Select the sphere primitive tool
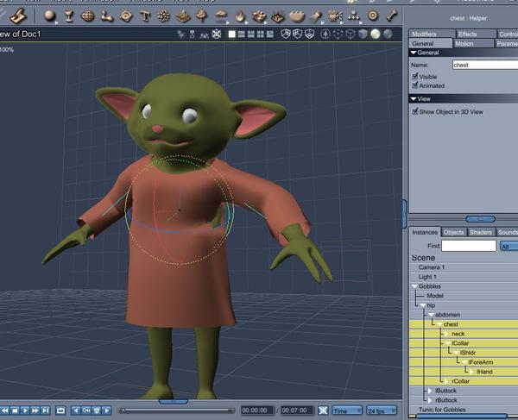The width and height of the screenshot is (518, 420). coord(49,16)
